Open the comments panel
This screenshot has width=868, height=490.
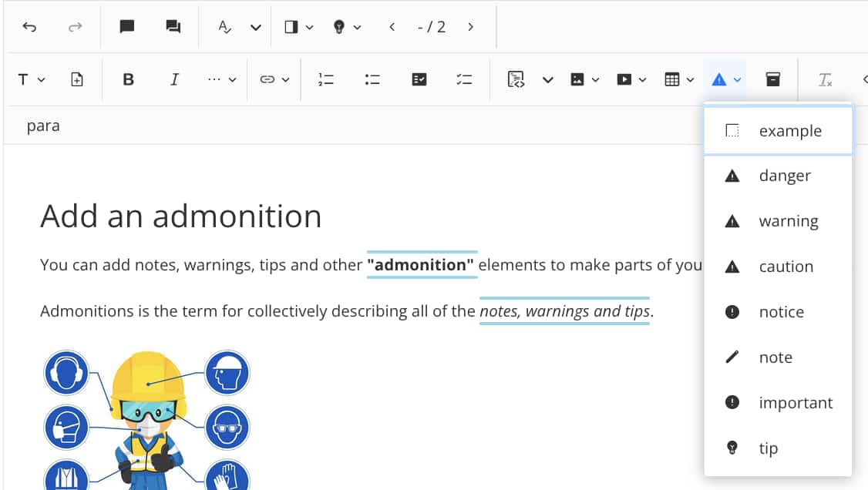click(x=172, y=27)
